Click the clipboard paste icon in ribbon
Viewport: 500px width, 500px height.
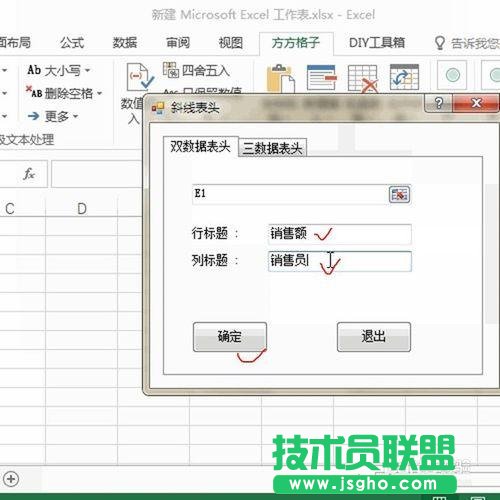(x=281, y=78)
